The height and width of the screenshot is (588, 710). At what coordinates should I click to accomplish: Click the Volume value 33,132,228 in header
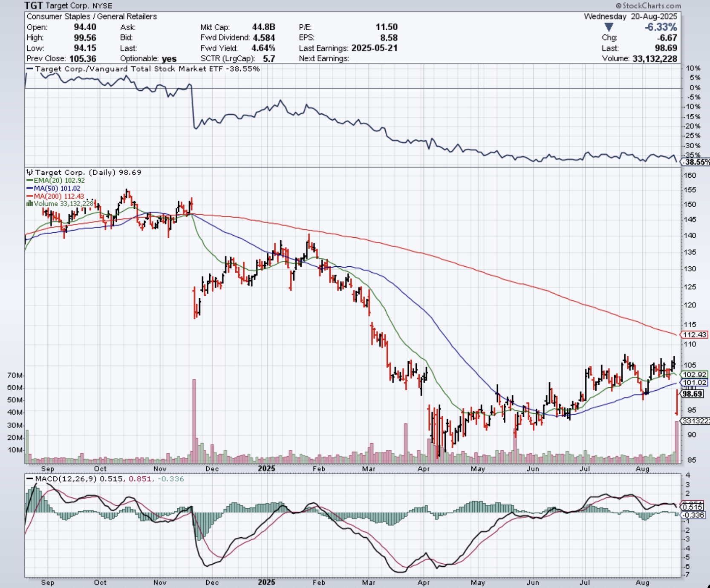pos(655,59)
